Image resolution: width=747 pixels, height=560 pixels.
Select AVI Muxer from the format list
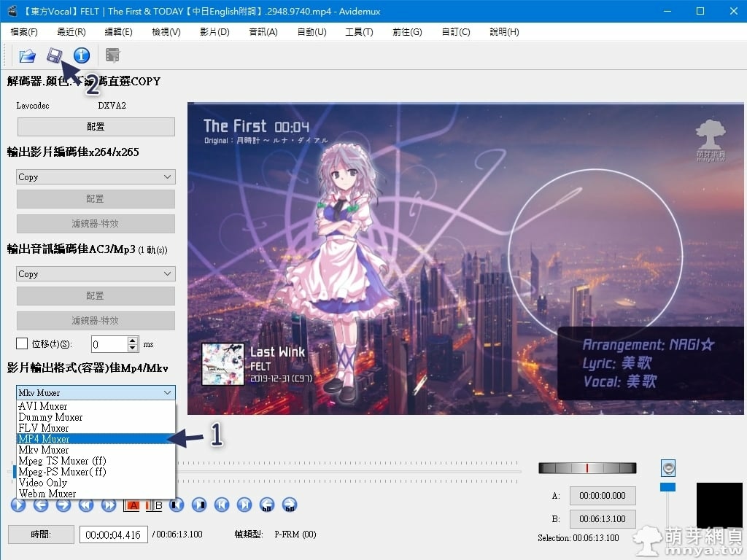pyautogui.click(x=96, y=406)
